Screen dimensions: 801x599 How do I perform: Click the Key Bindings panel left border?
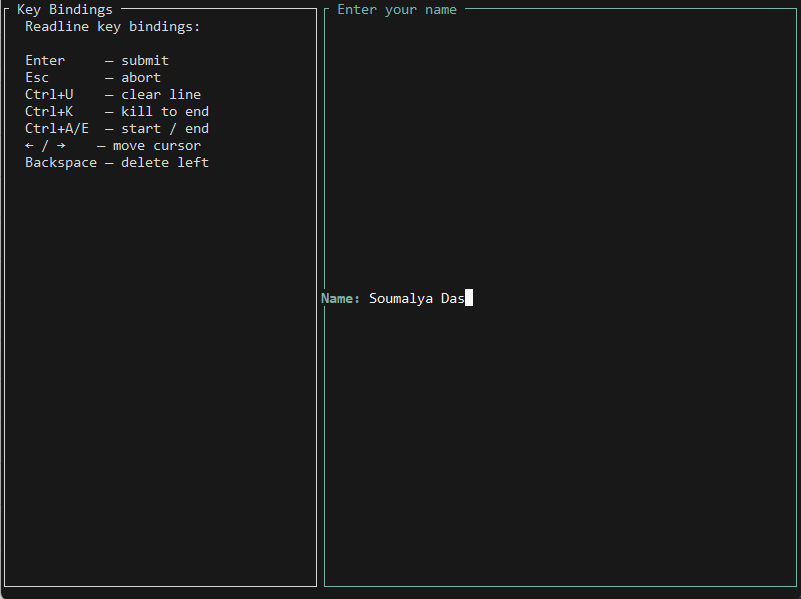(6, 300)
